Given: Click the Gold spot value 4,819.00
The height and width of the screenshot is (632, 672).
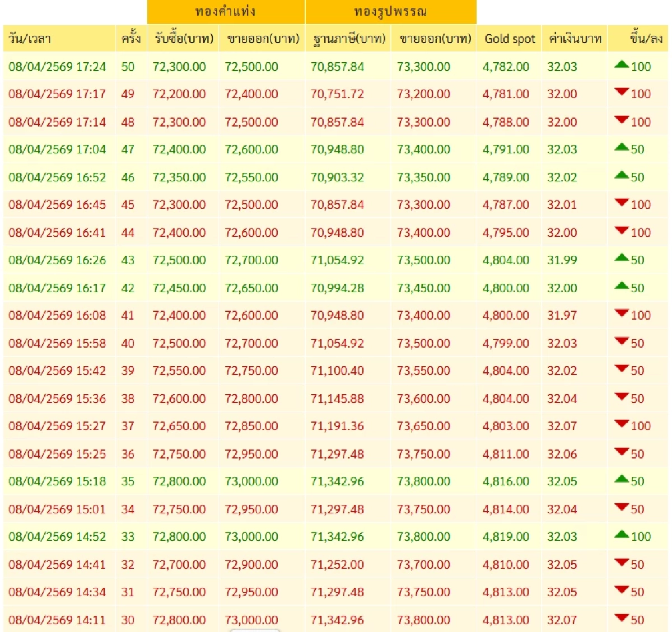Looking at the screenshot, I should (506, 537).
